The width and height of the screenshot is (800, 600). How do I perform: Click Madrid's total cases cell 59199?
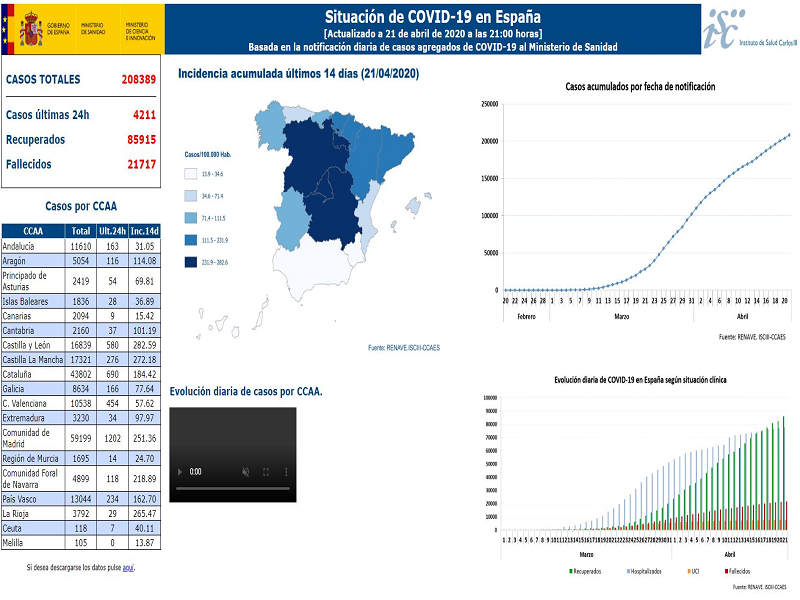pyautogui.click(x=81, y=438)
